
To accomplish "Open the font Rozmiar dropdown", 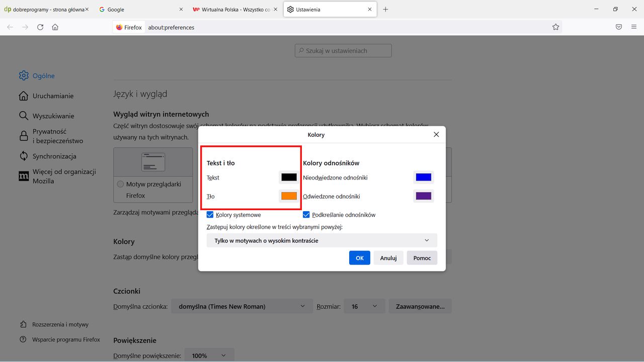I will click(x=364, y=306).
